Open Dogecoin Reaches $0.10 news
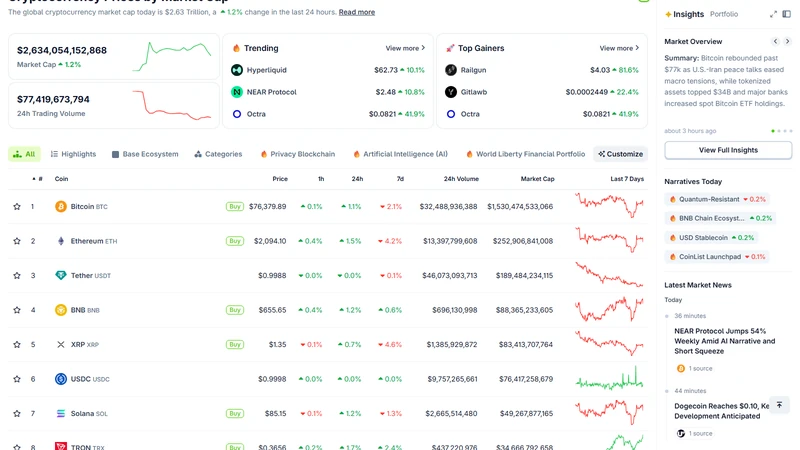The width and height of the screenshot is (800, 450). (x=721, y=411)
